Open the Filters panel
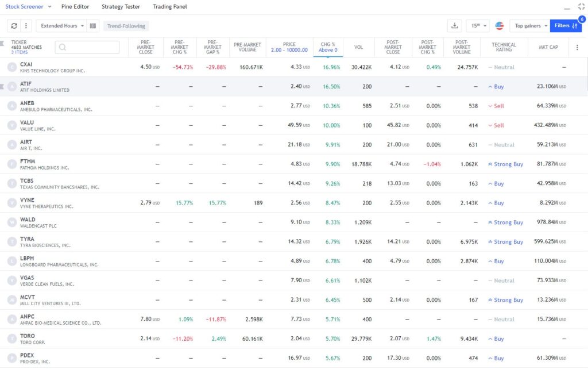The width and height of the screenshot is (588, 369). [564, 26]
